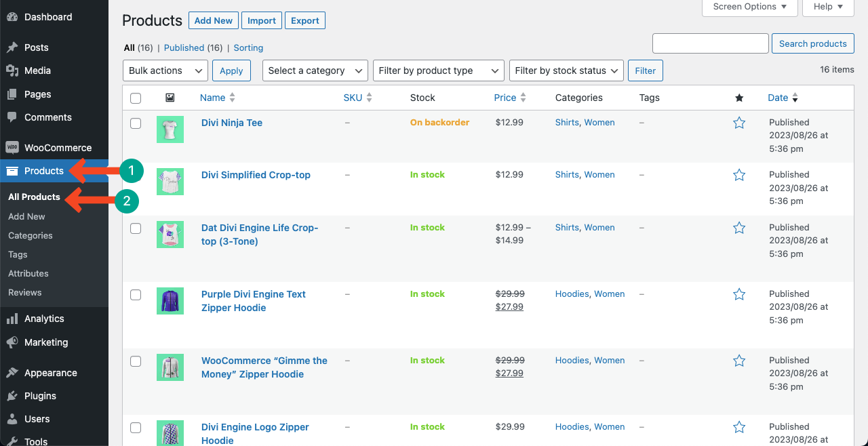Open the Divi Ninja Tee product link
868x446 pixels.
(x=232, y=123)
